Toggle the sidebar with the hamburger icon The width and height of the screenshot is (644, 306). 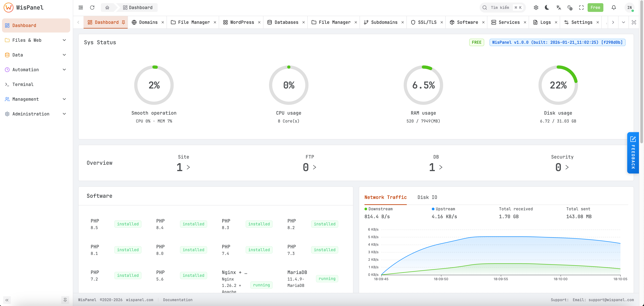tap(81, 8)
